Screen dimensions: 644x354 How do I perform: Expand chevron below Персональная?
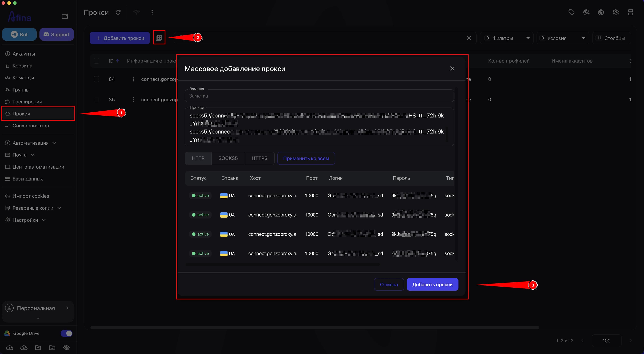pos(38,318)
